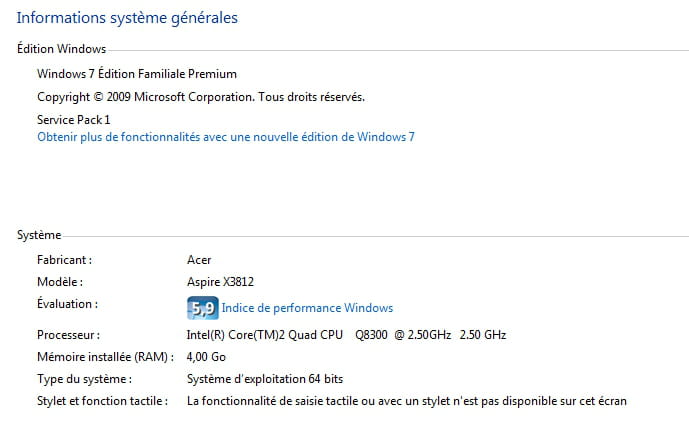Click the Fabricant label
Screen dimensions: 689x426
click(x=64, y=260)
